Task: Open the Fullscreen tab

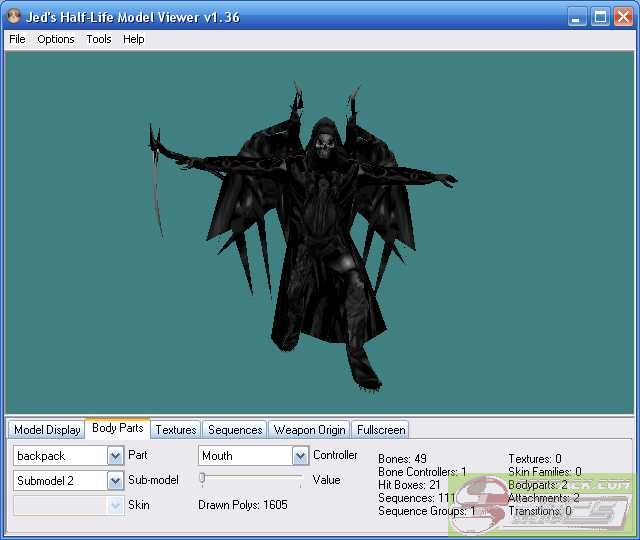Action: click(381, 430)
